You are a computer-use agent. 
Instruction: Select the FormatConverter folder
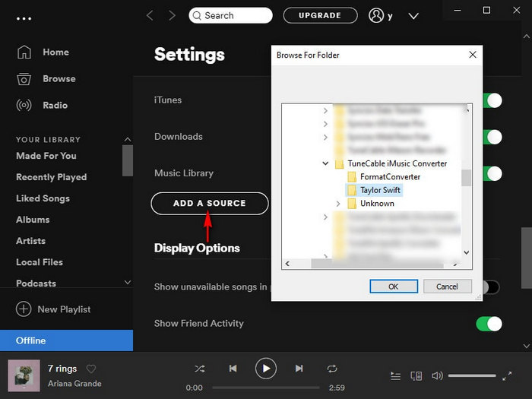pyautogui.click(x=390, y=177)
